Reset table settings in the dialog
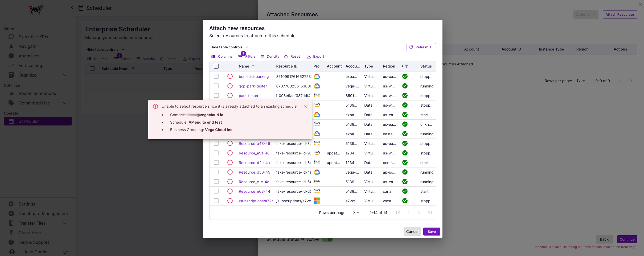The width and height of the screenshot is (644, 256). [292, 57]
